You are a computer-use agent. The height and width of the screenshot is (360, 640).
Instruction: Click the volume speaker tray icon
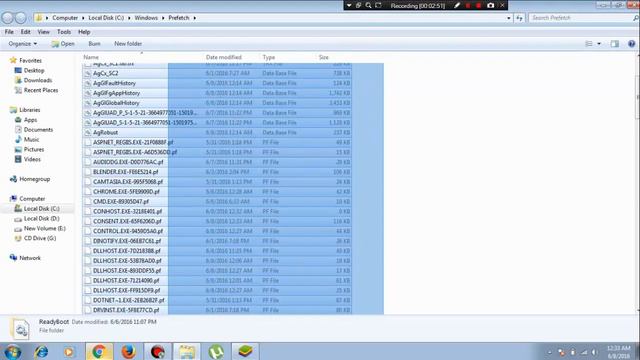(x=594, y=352)
